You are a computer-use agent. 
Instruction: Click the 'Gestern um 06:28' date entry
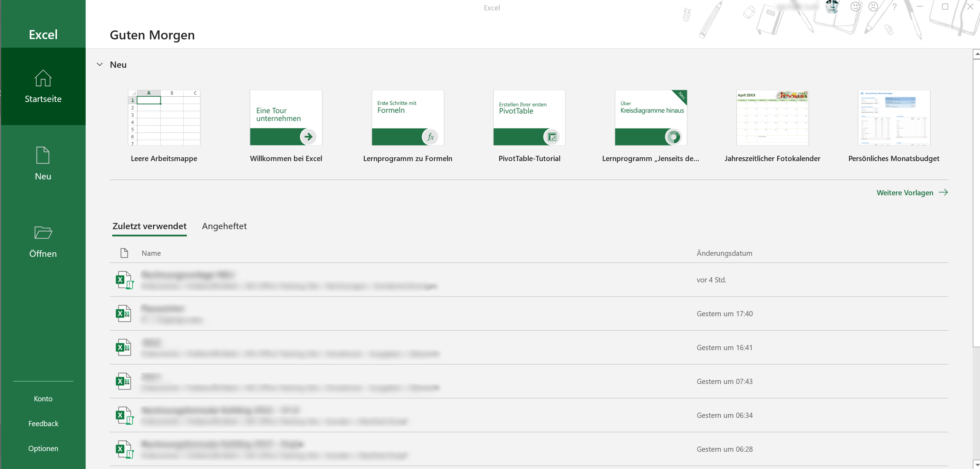[x=725, y=449]
